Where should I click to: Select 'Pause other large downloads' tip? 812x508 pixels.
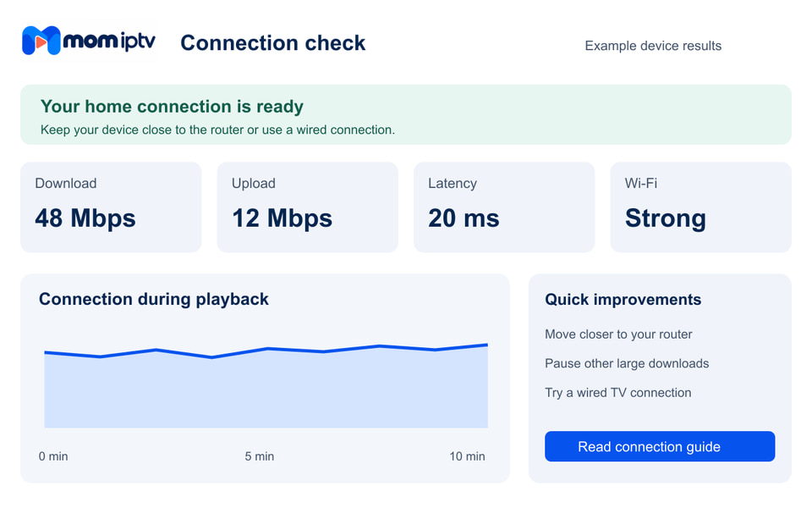pyautogui.click(x=627, y=363)
